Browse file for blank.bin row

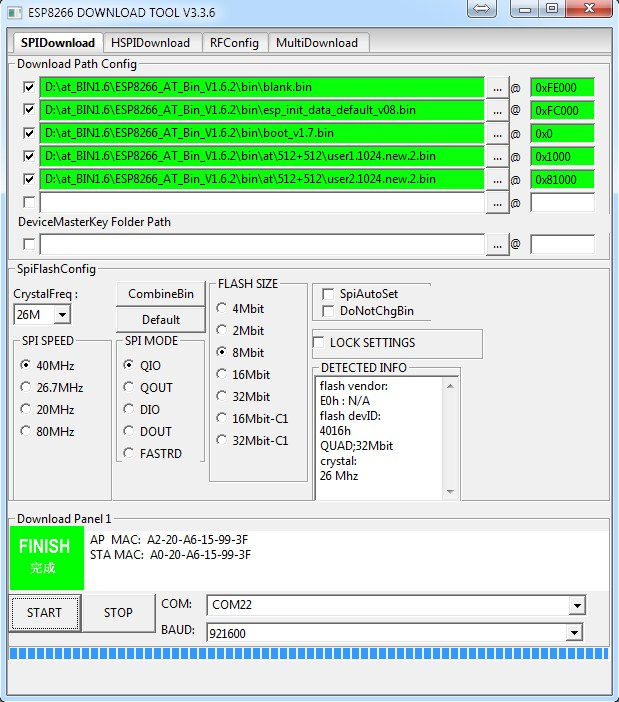(497, 88)
